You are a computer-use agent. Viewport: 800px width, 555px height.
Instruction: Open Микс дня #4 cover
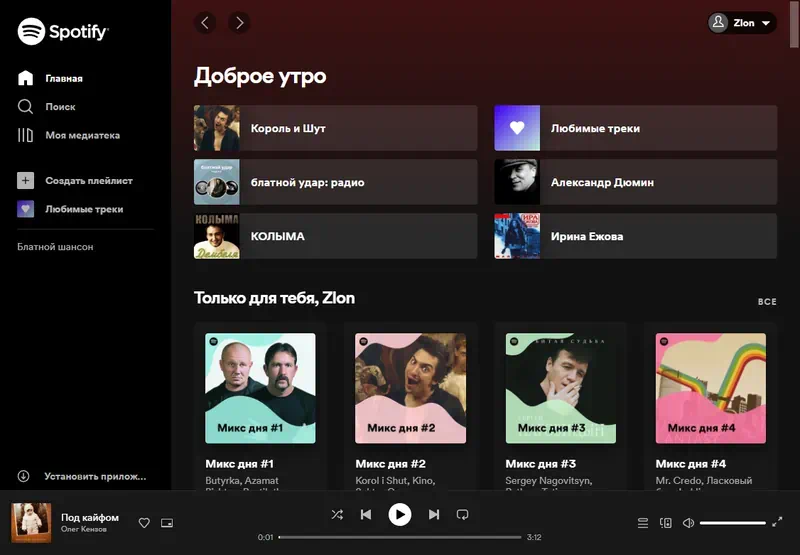(x=711, y=388)
